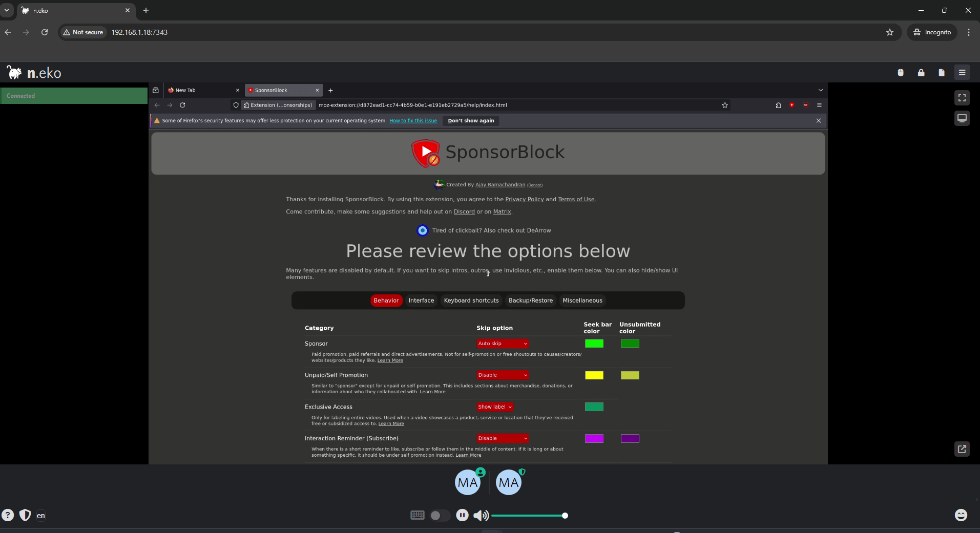Open Firefox recent browsing tab view icon
Image resolution: width=980 pixels, height=533 pixels.
point(156,90)
